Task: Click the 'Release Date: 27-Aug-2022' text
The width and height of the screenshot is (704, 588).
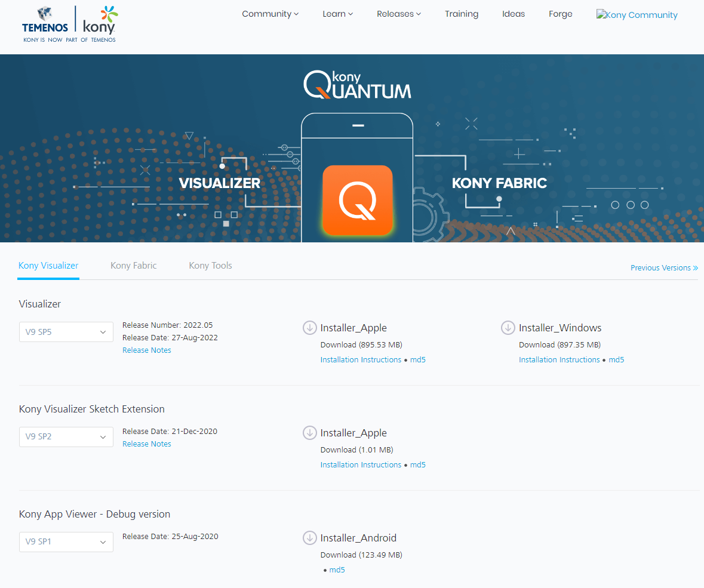Action: [170, 337]
